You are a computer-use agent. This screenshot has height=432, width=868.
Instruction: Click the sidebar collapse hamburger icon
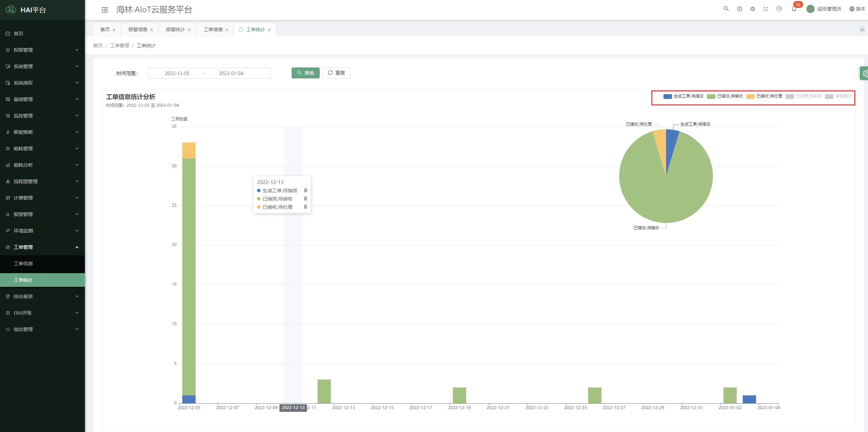[105, 10]
